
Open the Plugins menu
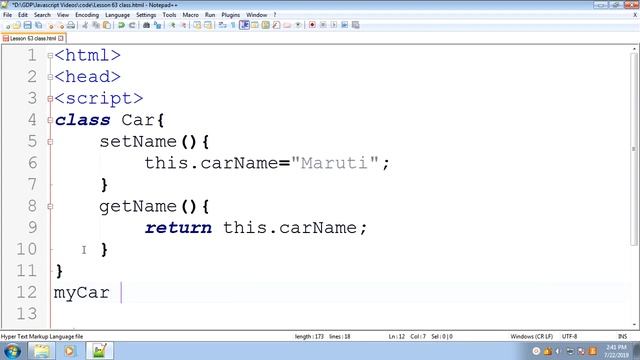coord(231,15)
